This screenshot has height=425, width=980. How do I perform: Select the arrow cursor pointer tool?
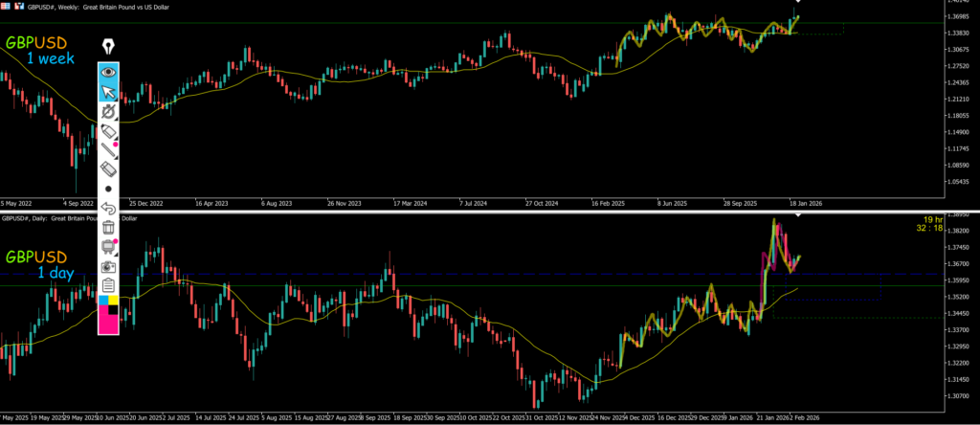(x=109, y=92)
